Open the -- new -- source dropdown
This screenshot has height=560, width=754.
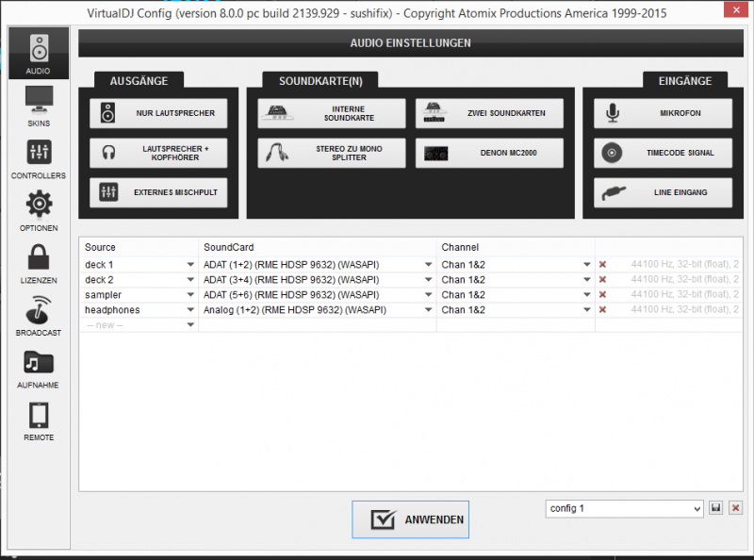point(190,325)
